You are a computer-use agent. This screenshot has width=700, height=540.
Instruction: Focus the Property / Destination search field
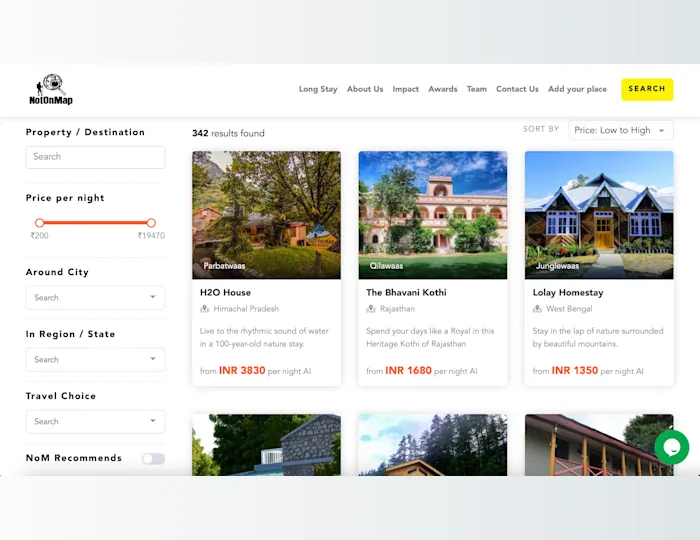tap(95, 157)
